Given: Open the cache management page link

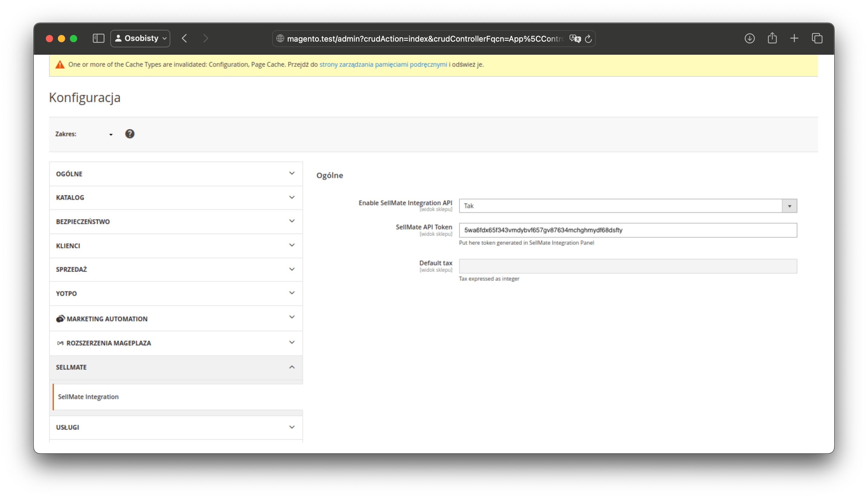Looking at the screenshot, I should click(383, 64).
